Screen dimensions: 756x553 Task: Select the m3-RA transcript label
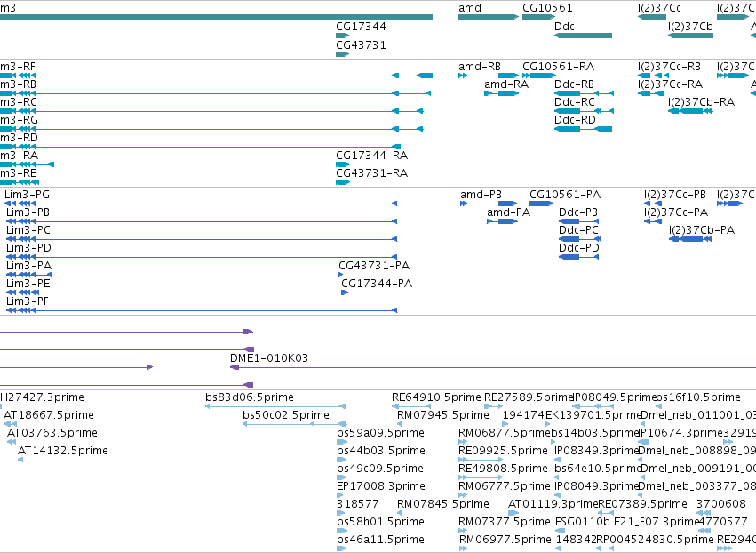pos(19,155)
